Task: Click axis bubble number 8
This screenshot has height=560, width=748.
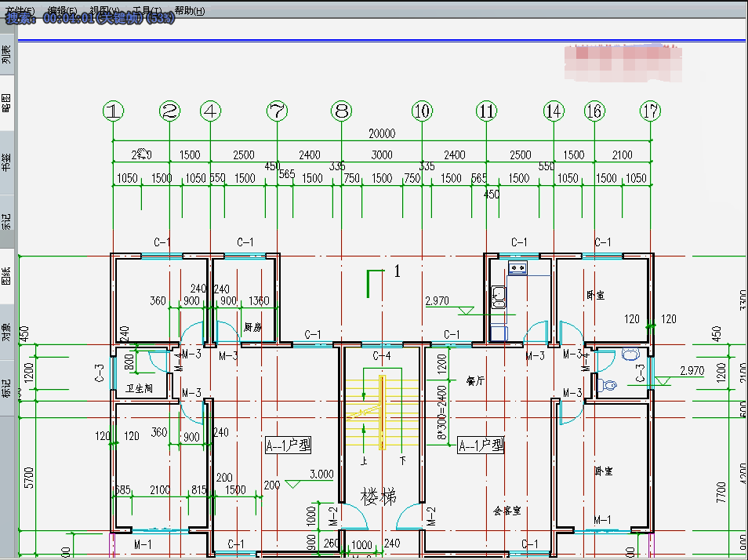Action: [342, 111]
